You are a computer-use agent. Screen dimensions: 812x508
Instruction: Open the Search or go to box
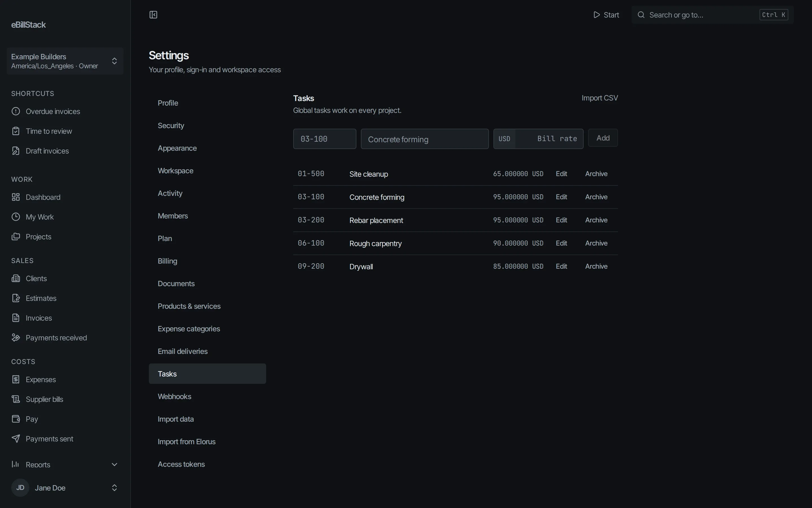pyautogui.click(x=712, y=15)
